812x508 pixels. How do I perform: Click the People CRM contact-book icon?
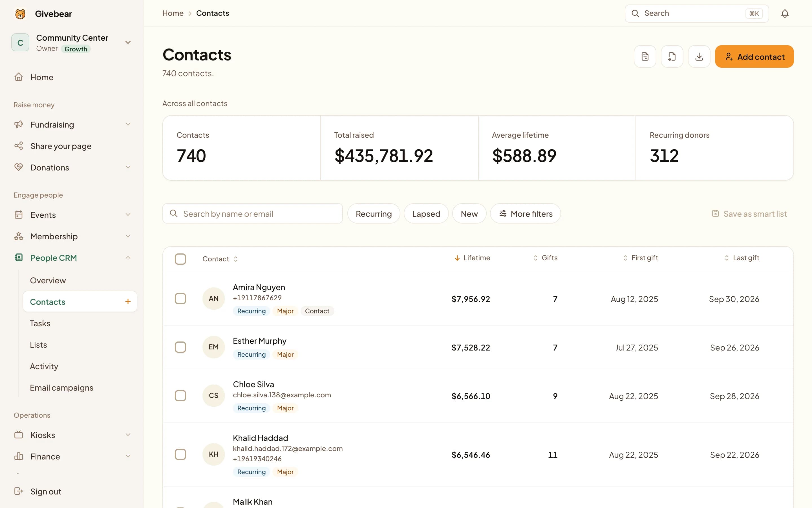tap(18, 257)
